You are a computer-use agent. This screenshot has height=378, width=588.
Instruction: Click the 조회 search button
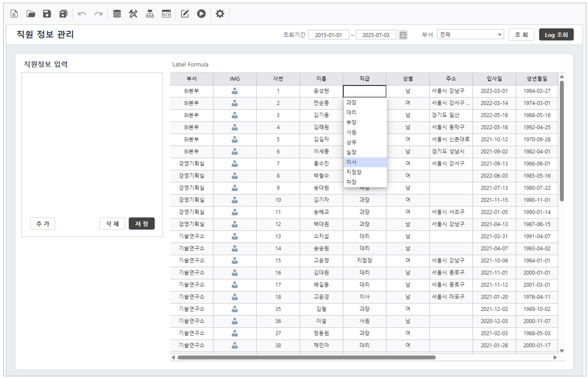[521, 35]
